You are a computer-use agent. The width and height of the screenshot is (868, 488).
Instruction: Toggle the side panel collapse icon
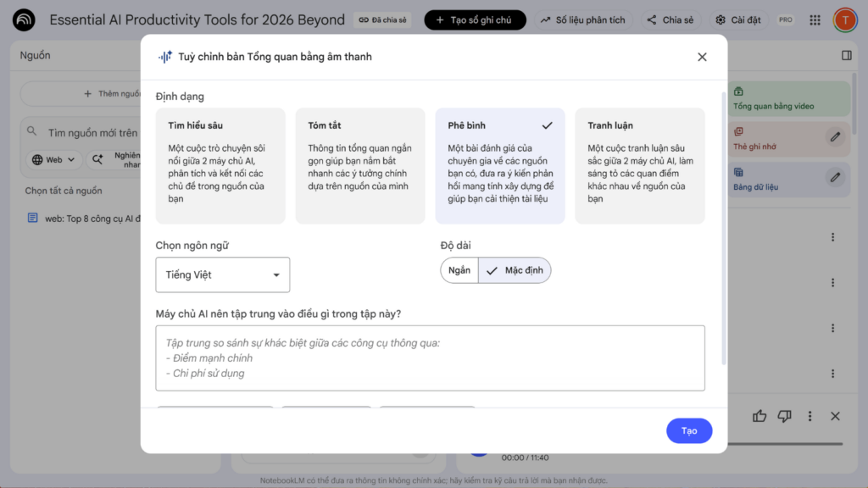(x=846, y=55)
